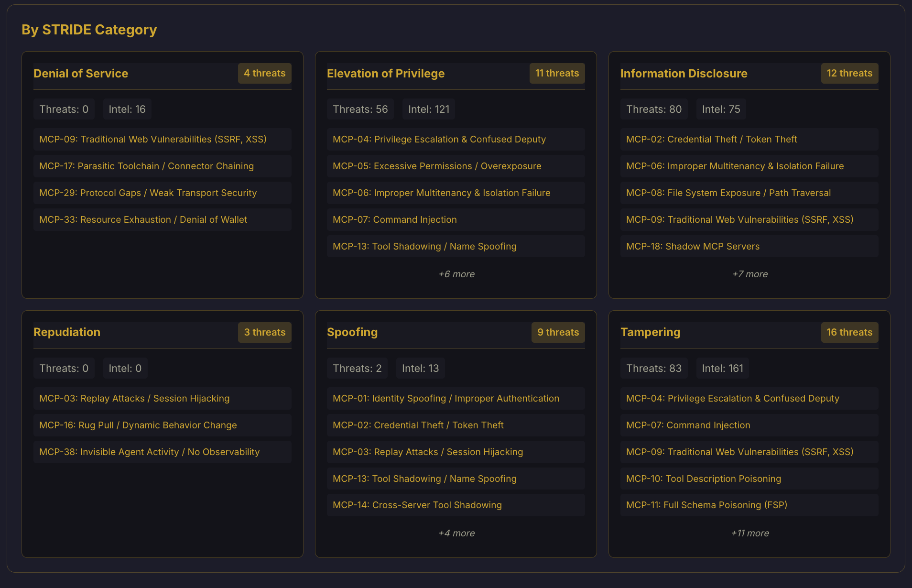
Task: Click the 11 threats badge
Action: click(557, 73)
